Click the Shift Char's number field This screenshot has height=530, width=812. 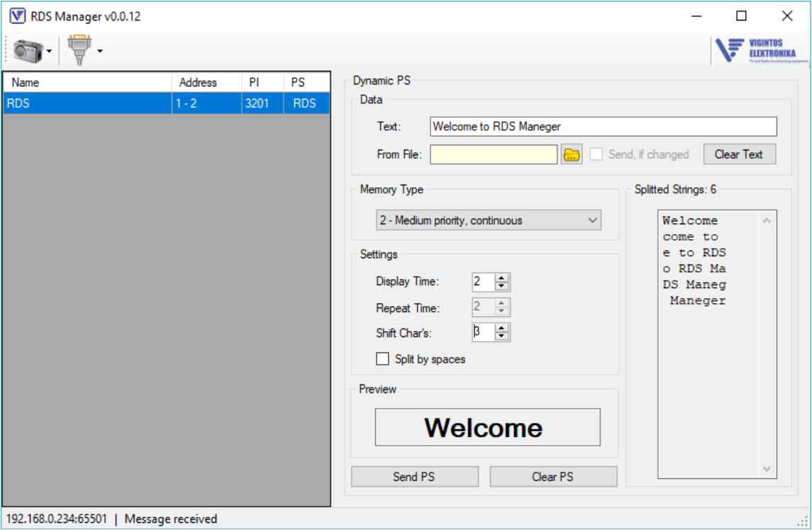(x=483, y=332)
